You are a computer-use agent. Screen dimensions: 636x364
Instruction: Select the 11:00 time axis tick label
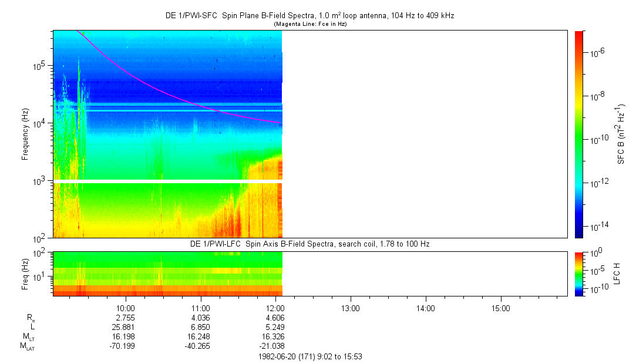click(x=201, y=307)
